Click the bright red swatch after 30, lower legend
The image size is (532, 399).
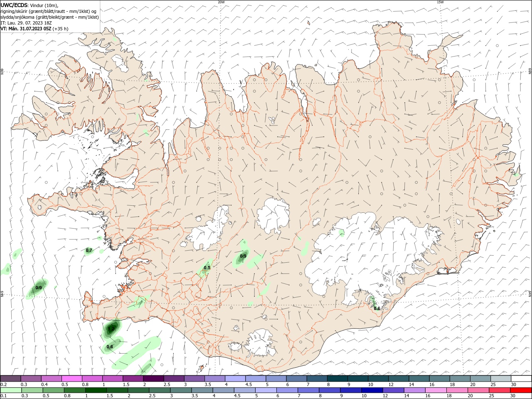(520, 390)
